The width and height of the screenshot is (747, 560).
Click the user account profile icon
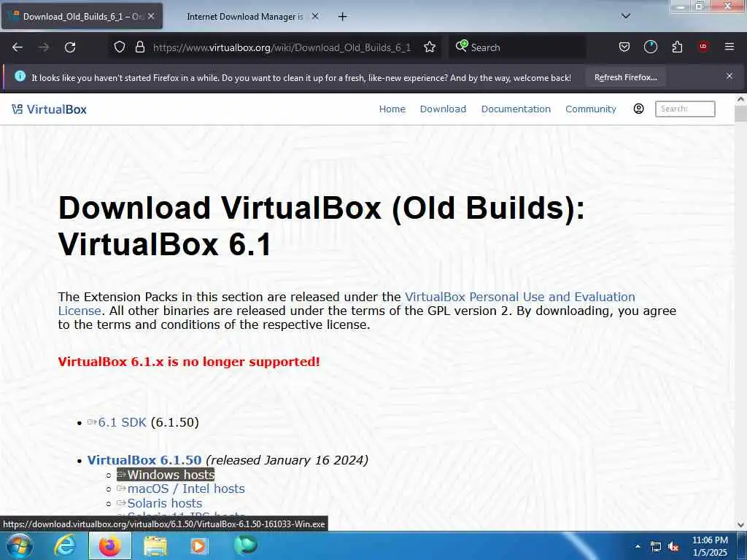tap(639, 109)
